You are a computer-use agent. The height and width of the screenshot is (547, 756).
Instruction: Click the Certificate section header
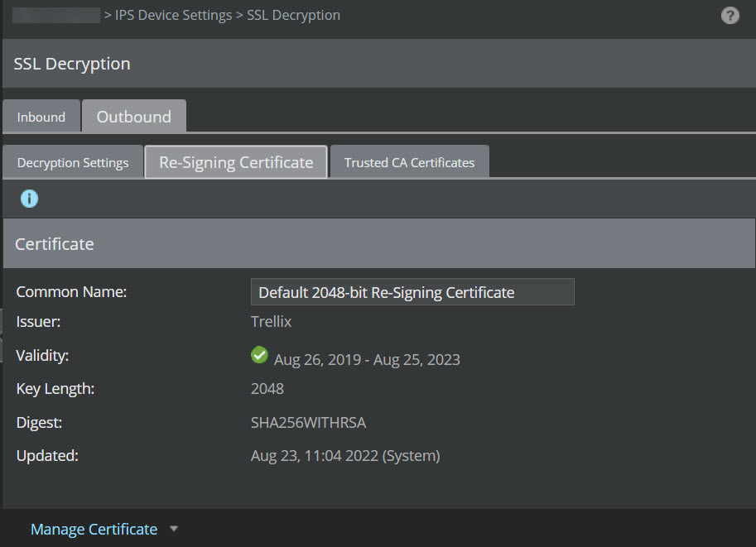379,244
